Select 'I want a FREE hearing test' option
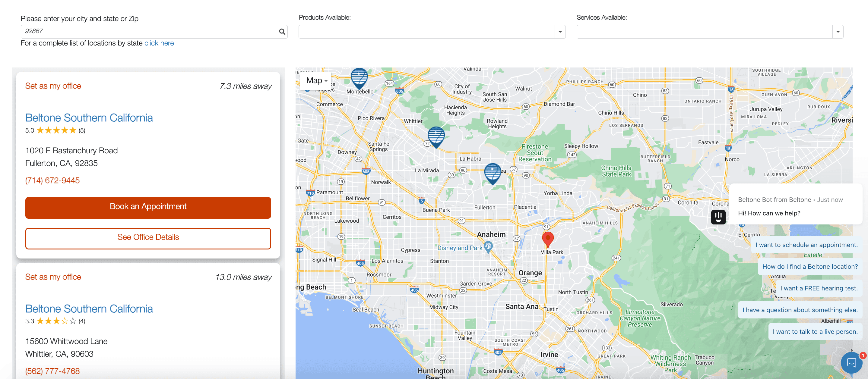Screen dimensions: 868x379 (x=819, y=288)
